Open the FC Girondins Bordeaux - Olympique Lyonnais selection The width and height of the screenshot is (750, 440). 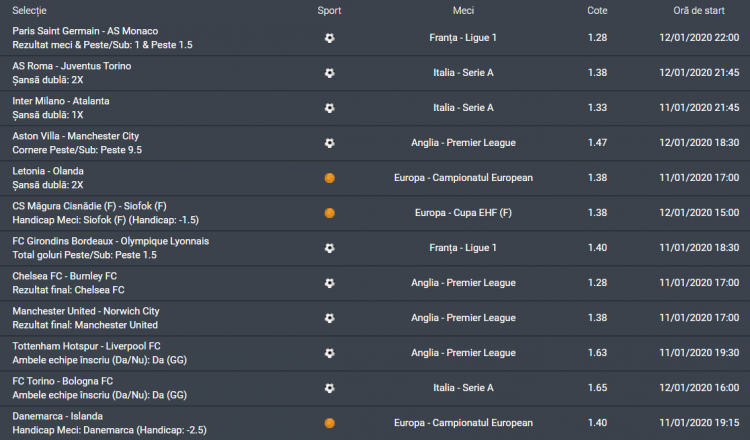point(110,241)
